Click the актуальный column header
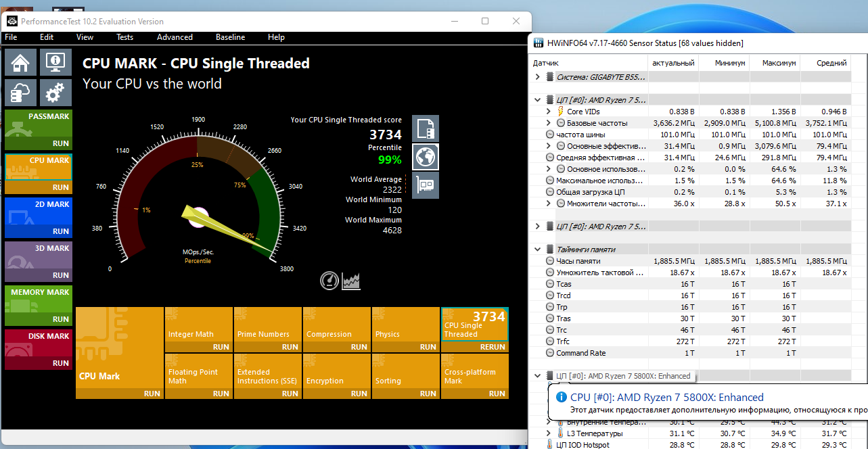868x449 pixels. [x=672, y=63]
